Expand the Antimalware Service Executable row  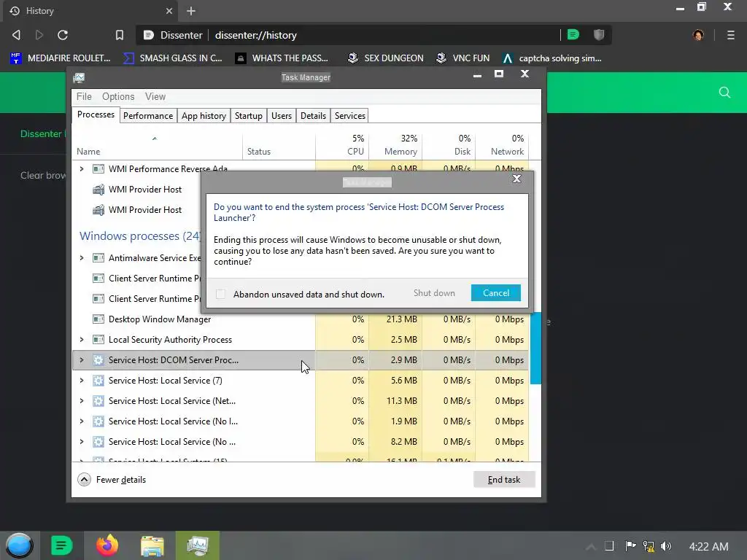[82, 257]
